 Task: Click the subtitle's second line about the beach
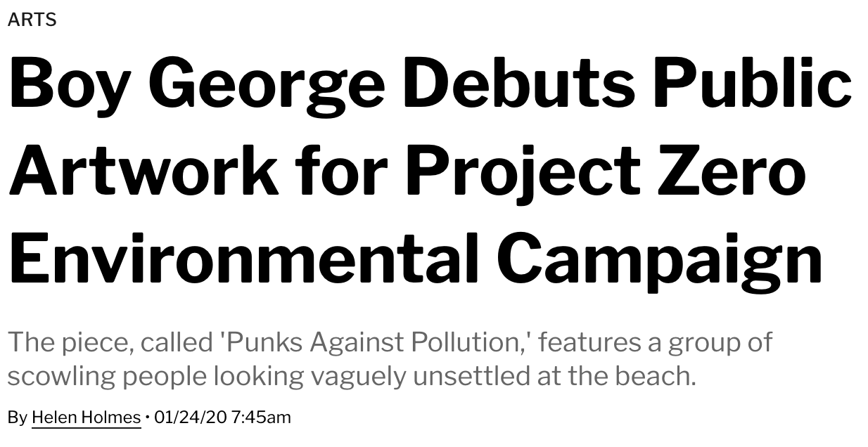[352, 376]
